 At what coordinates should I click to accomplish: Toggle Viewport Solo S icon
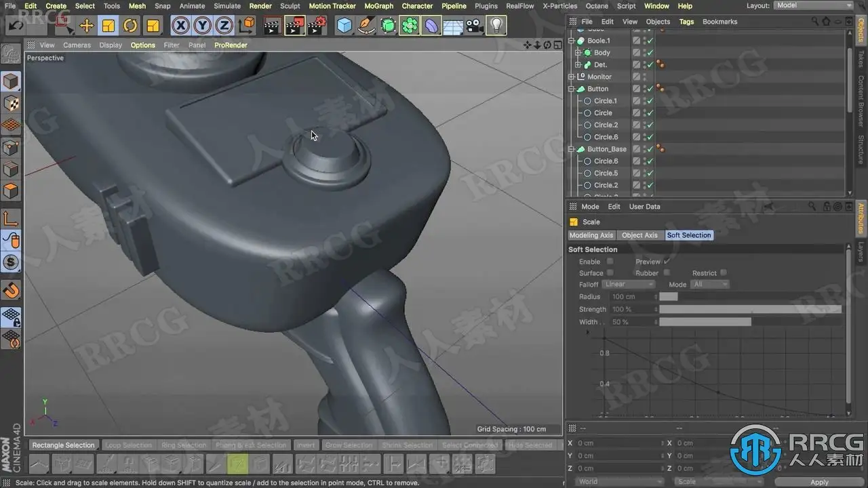point(11,262)
